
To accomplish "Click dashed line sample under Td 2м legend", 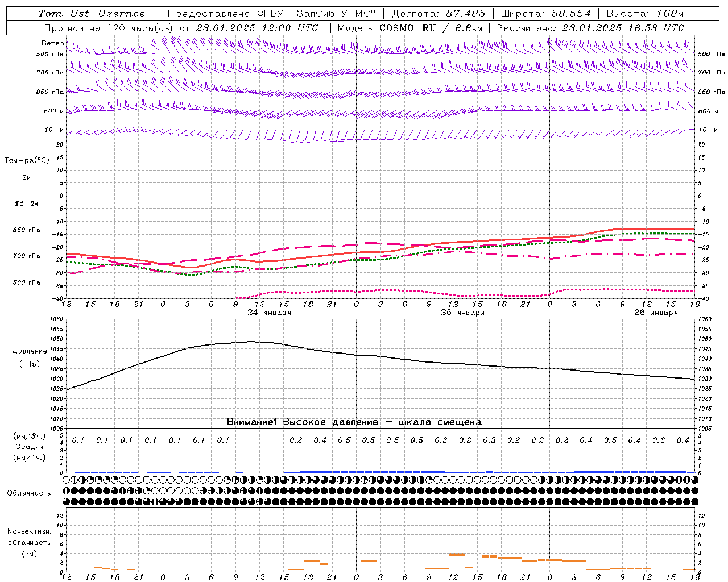I will coord(26,210).
